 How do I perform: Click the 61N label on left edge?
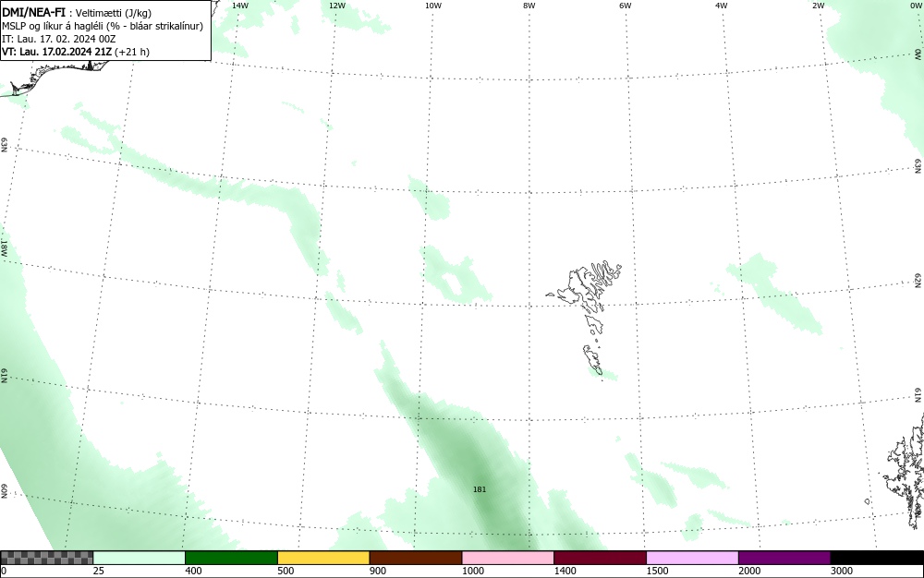point(4,376)
